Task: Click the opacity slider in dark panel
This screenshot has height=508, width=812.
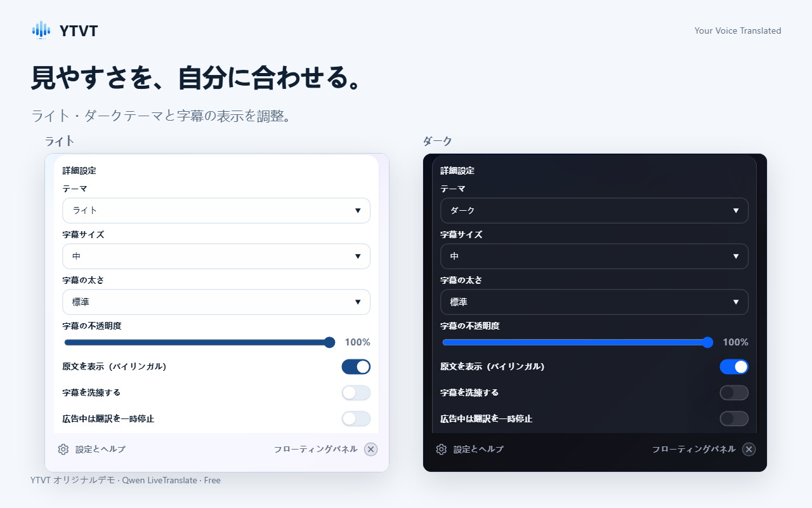Action: point(577,342)
